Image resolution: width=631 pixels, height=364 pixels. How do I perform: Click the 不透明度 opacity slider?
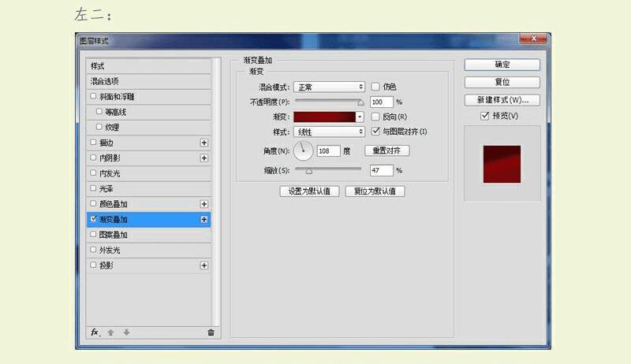tap(329, 102)
